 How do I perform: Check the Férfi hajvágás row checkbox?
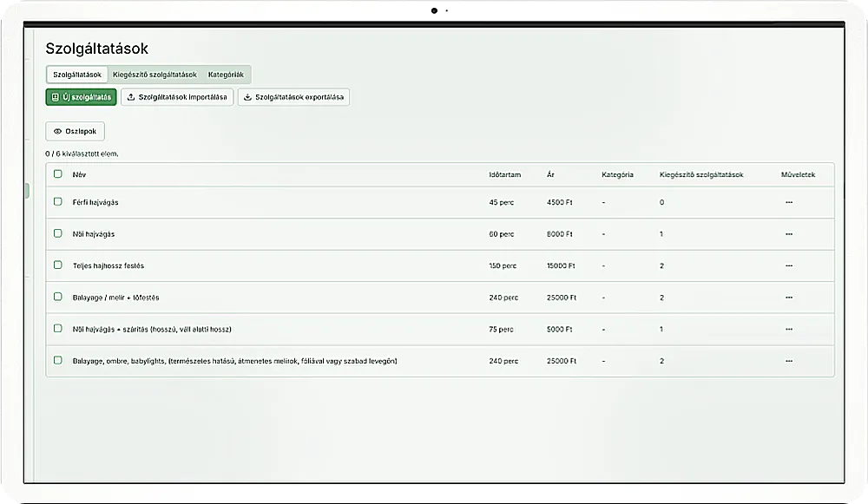pyautogui.click(x=58, y=202)
